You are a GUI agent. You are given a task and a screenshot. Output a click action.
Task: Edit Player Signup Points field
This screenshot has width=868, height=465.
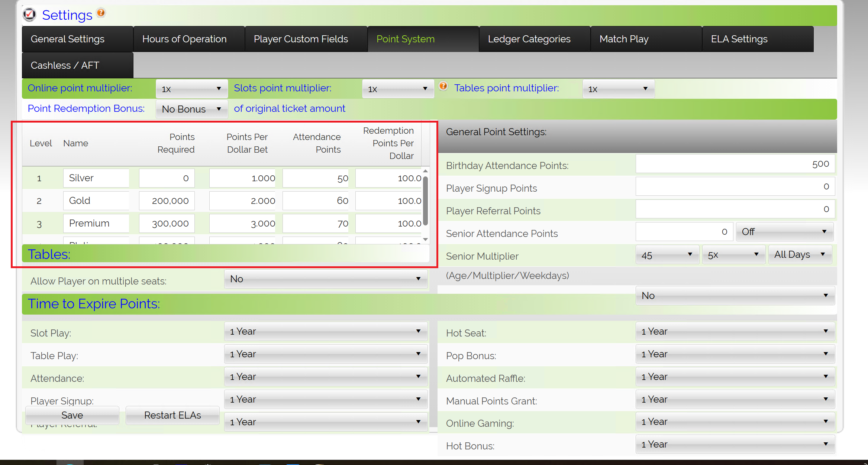735,186
